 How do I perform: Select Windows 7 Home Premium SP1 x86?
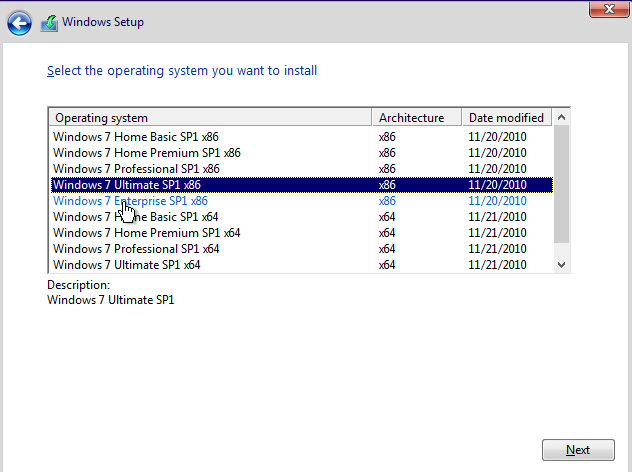tap(146, 153)
